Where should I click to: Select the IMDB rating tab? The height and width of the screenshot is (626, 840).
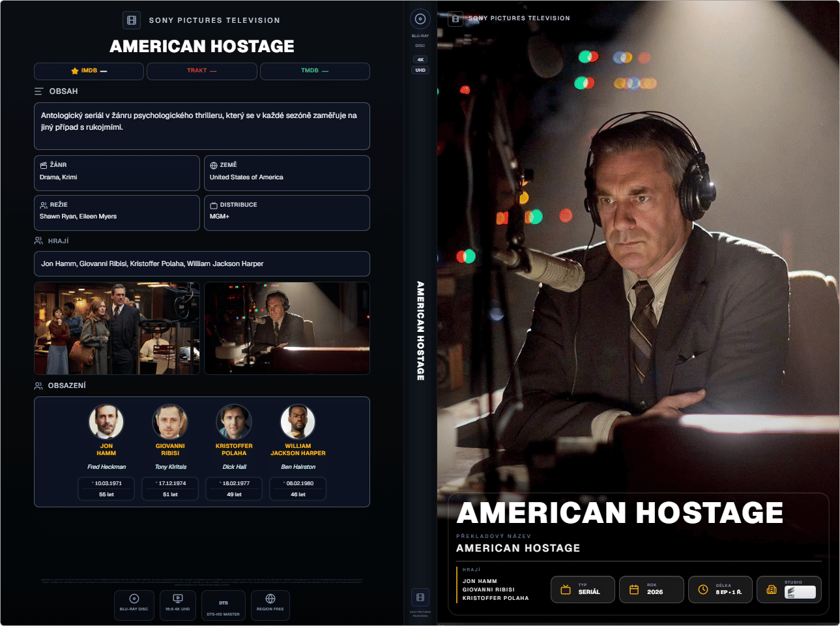tap(89, 71)
